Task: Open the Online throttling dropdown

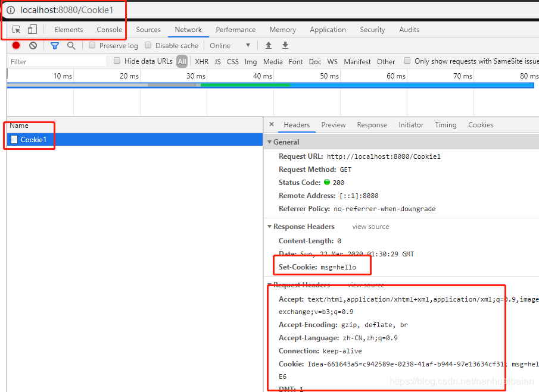Action: 230,45
